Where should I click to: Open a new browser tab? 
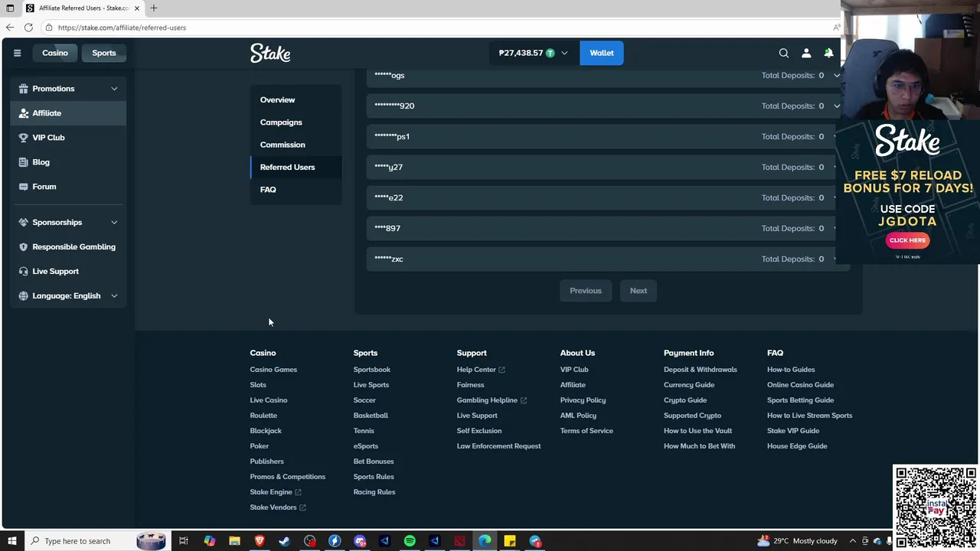click(x=154, y=8)
